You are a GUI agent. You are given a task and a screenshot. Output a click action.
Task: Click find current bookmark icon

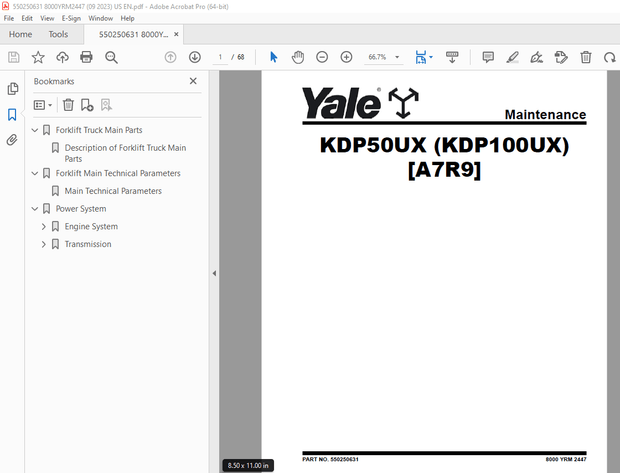[106, 105]
